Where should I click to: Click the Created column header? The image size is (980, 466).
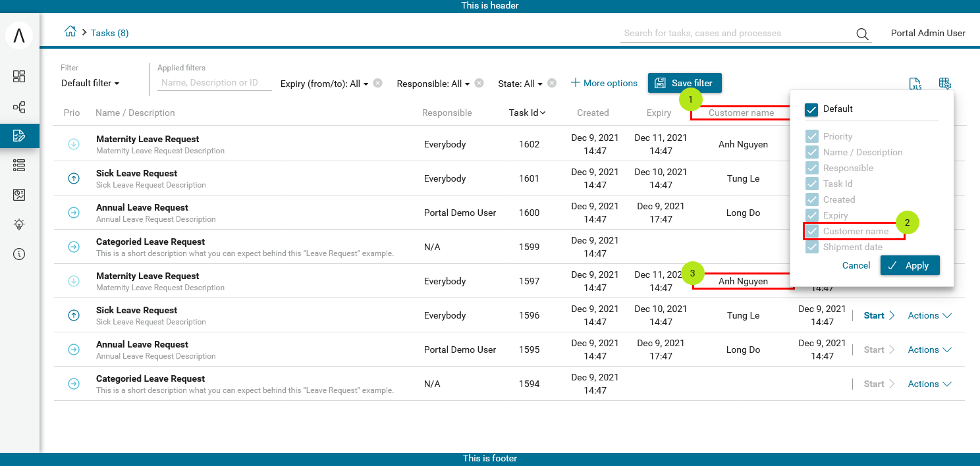tap(593, 113)
